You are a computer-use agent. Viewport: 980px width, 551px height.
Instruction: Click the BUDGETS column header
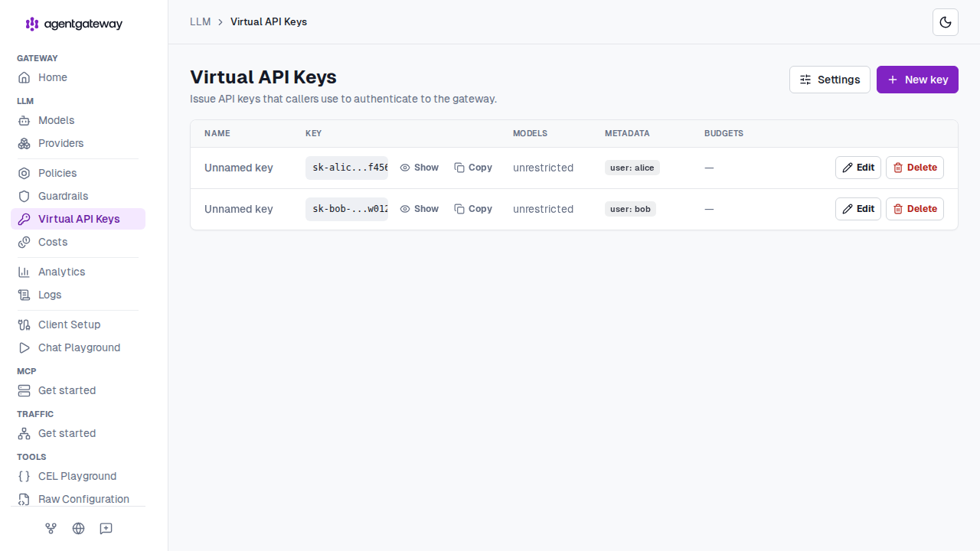click(x=724, y=133)
